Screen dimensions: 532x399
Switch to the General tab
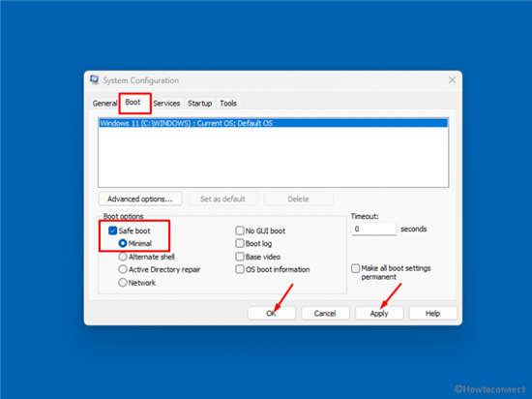coord(104,104)
